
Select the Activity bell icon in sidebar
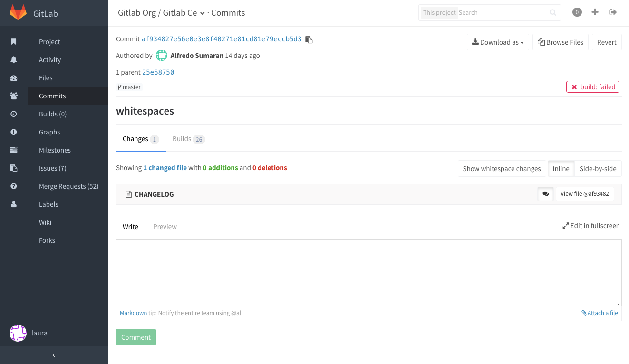pyautogui.click(x=14, y=60)
